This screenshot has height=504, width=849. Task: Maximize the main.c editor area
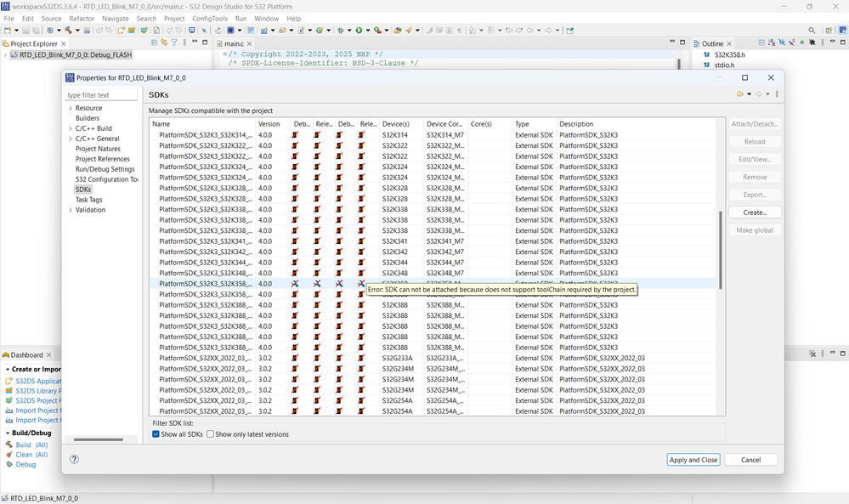click(682, 42)
